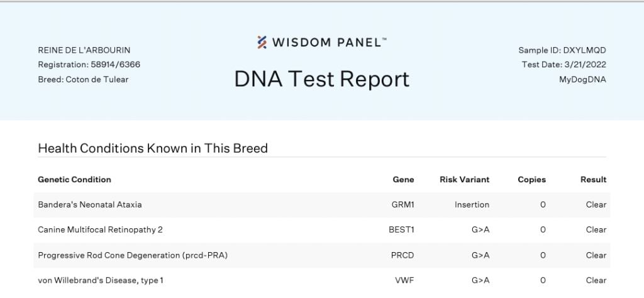This screenshot has height=298, width=644.
Task: Click the Registration number line
Action: pyautogui.click(x=89, y=65)
